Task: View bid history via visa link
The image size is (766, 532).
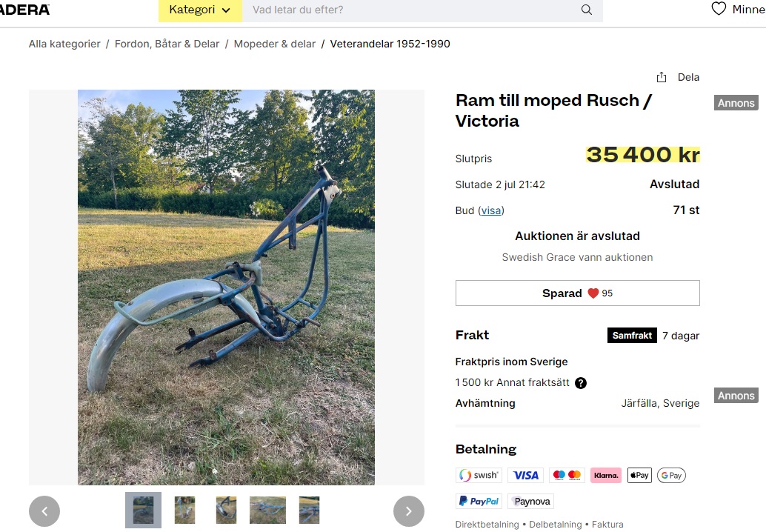Action: (490, 210)
